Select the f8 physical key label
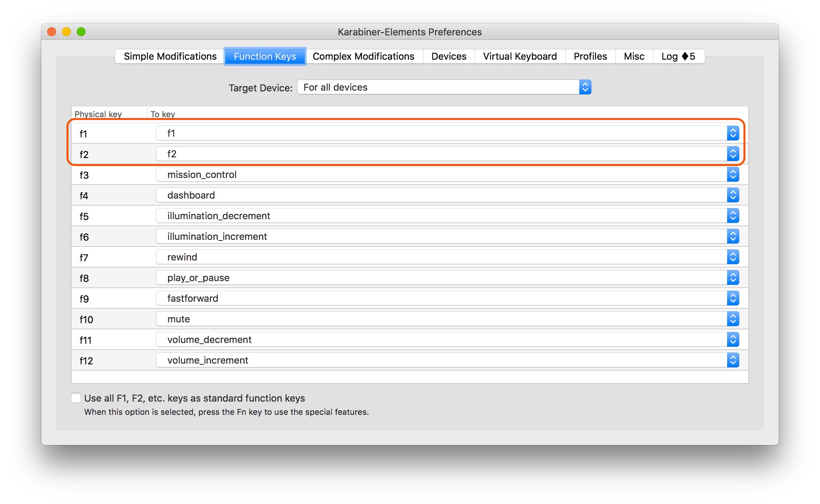Image resolution: width=820 pixels, height=504 pixels. pos(84,278)
